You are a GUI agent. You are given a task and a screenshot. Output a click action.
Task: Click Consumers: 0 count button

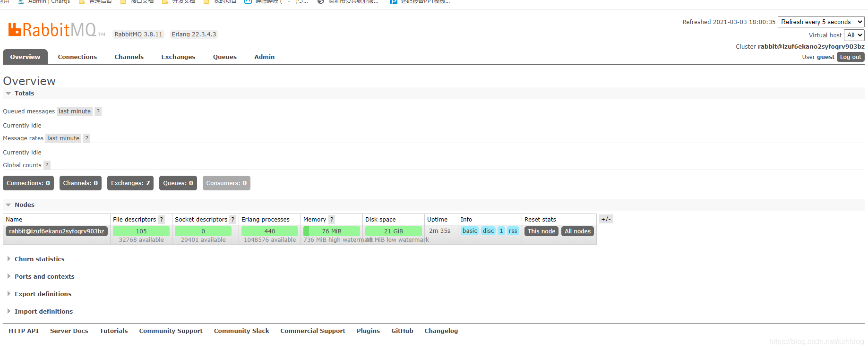pyautogui.click(x=226, y=183)
